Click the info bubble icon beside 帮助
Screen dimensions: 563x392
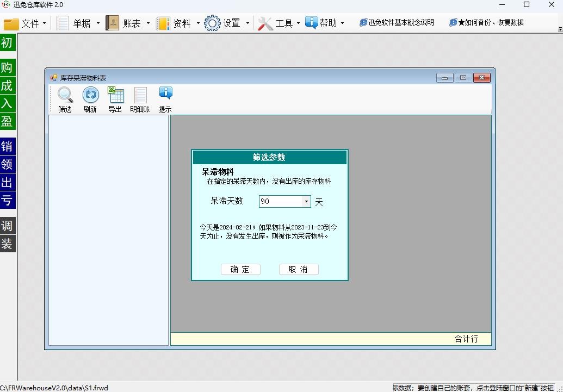click(x=311, y=23)
